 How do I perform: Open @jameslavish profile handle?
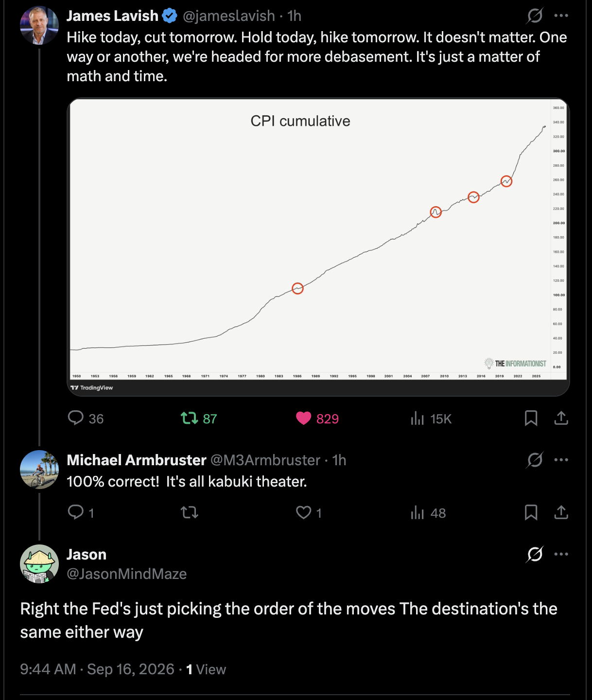pos(228,16)
